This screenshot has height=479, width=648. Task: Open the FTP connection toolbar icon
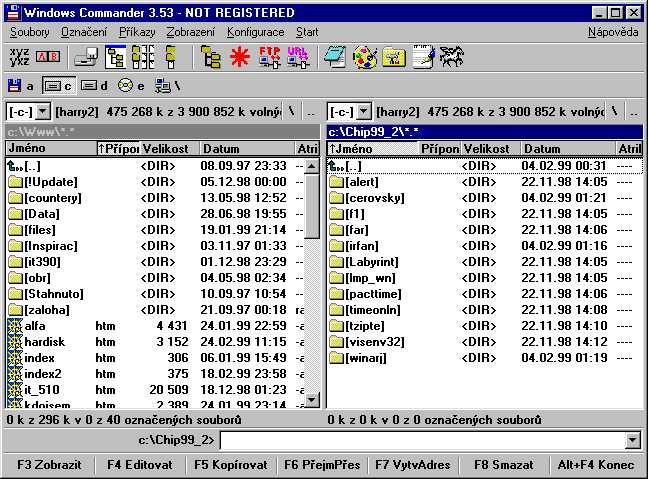click(269, 57)
